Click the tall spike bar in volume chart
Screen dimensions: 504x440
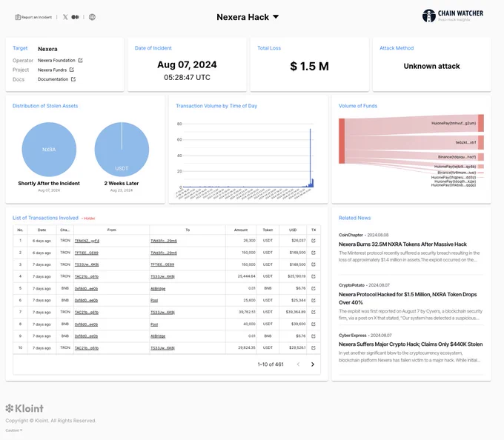[310, 157]
